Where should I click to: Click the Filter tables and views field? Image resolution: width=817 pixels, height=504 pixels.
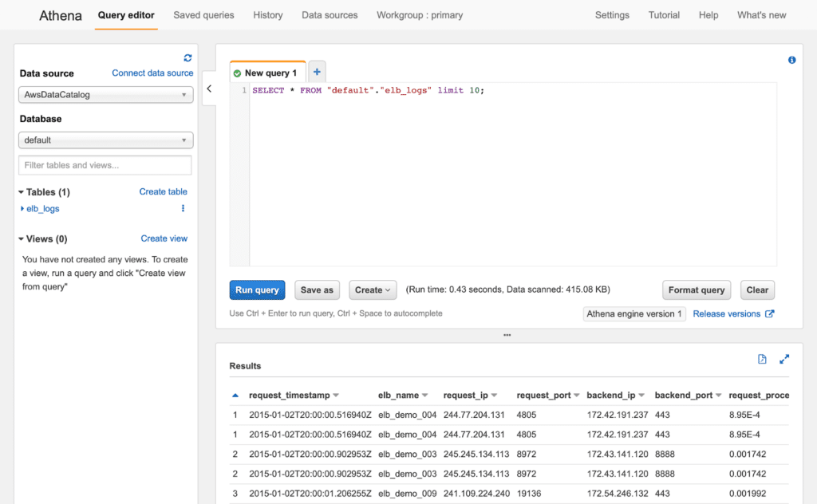click(105, 165)
